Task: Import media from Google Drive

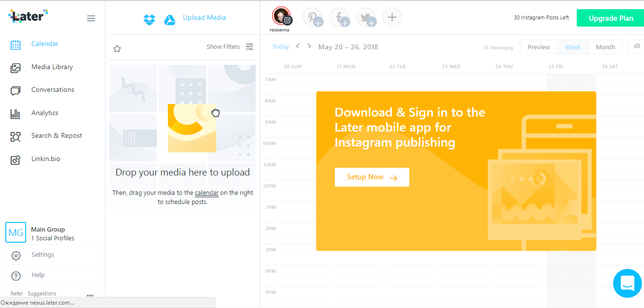Action: pyautogui.click(x=169, y=20)
